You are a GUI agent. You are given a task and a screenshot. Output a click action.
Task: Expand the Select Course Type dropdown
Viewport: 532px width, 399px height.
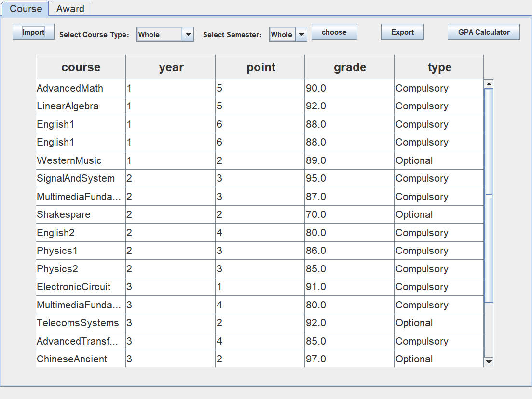coord(188,35)
